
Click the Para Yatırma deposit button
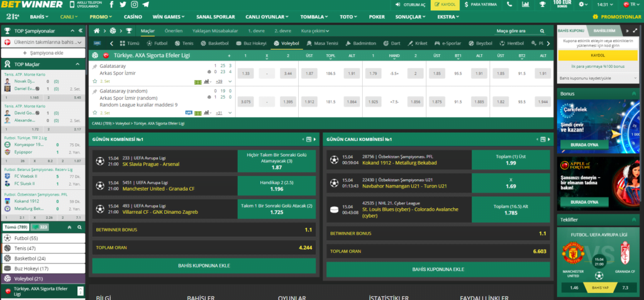tap(480, 4)
